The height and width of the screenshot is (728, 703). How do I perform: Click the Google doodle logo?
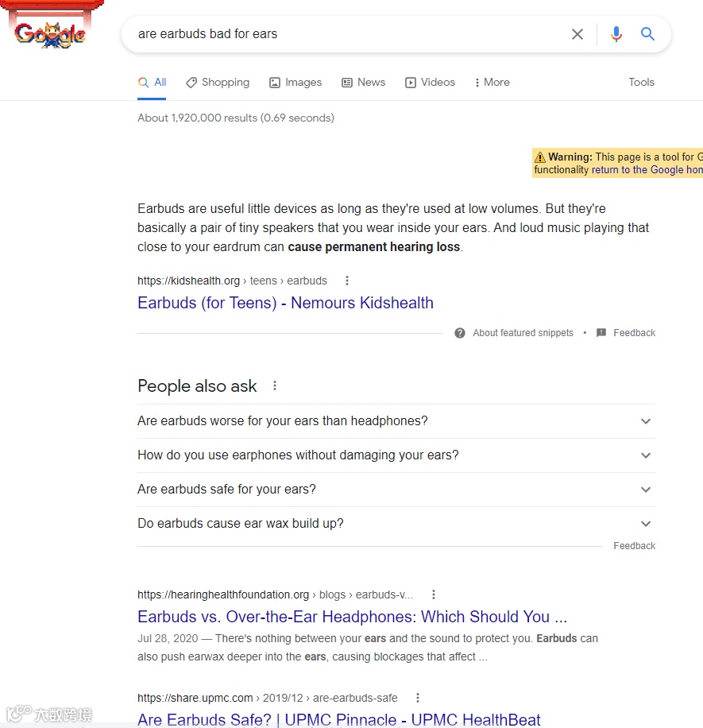(49, 33)
